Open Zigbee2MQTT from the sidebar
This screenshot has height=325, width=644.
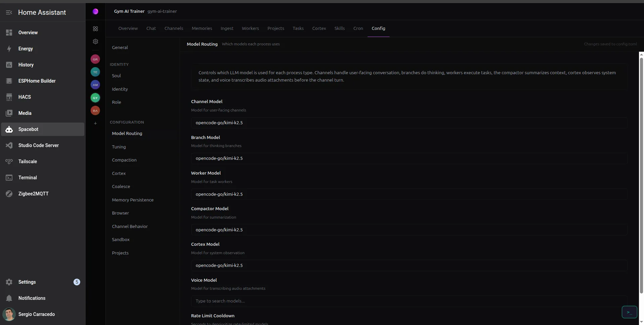point(33,194)
